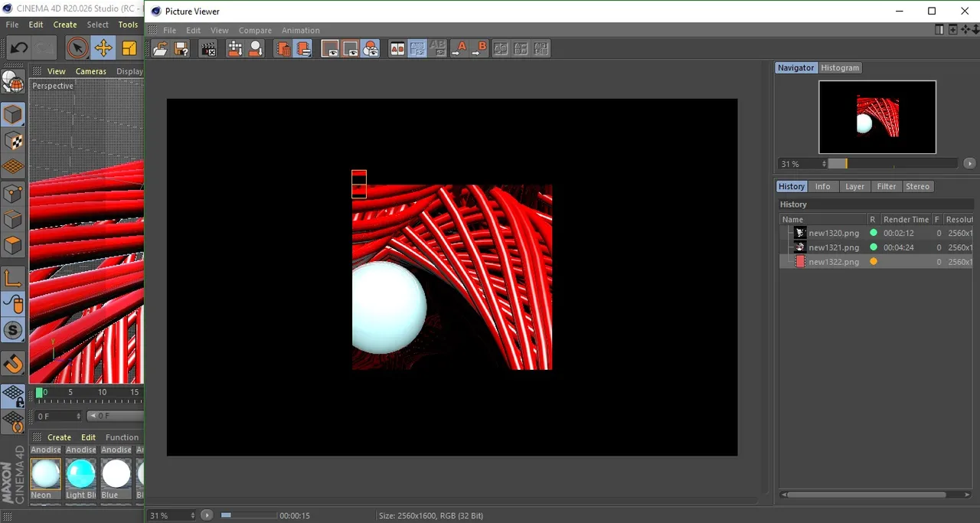Click the Open image folder icon
The height and width of the screenshot is (523, 980).
click(x=160, y=48)
